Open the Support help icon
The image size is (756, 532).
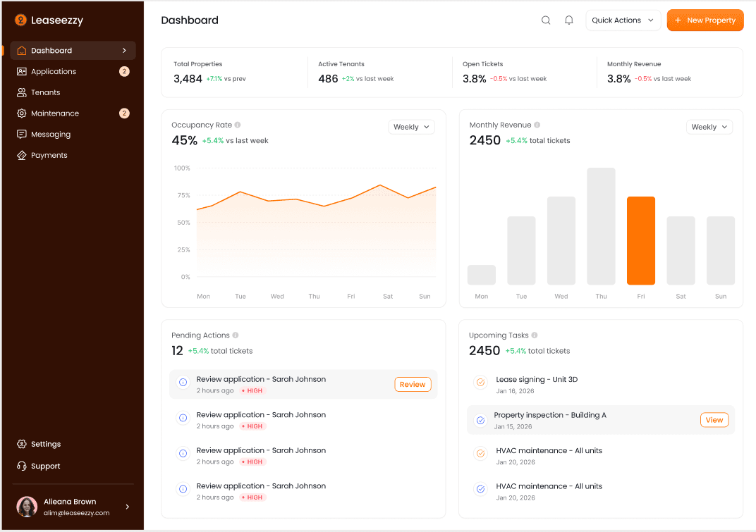[21, 466]
